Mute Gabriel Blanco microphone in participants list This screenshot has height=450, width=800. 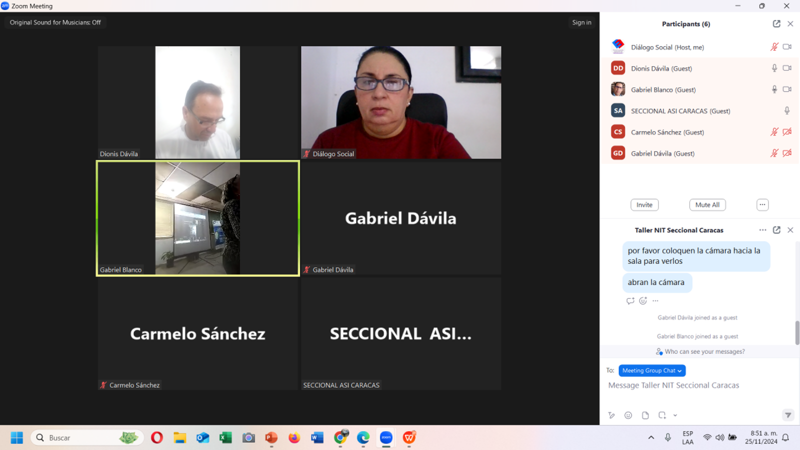coord(774,90)
